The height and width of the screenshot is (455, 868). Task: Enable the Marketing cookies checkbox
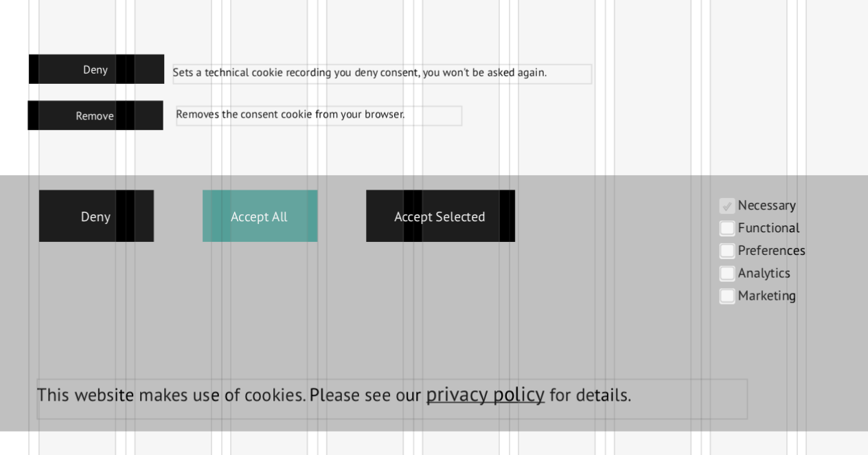727,296
